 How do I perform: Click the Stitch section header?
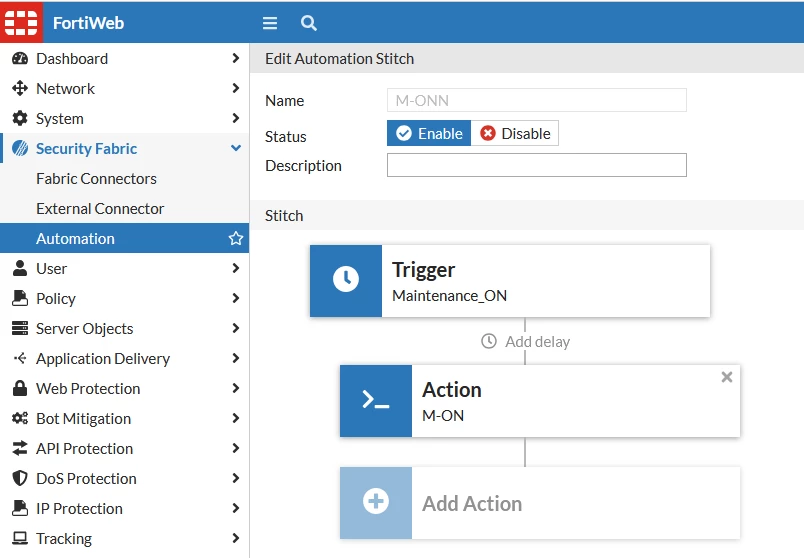527,215
